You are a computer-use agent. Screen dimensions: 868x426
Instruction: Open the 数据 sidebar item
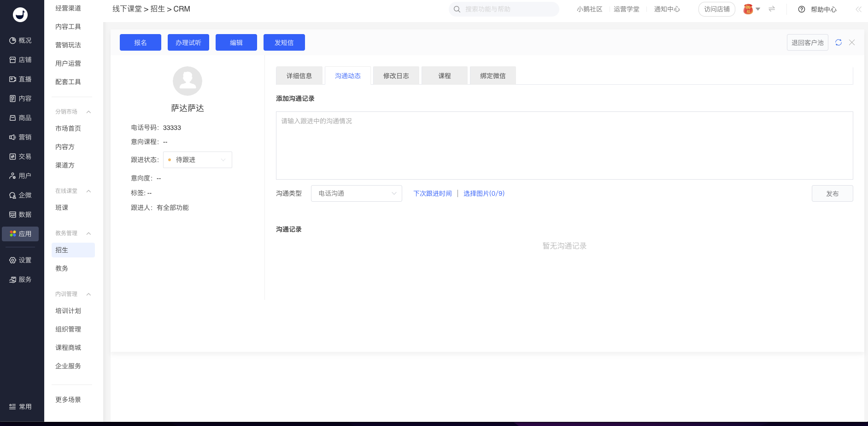[x=20, y=215]
